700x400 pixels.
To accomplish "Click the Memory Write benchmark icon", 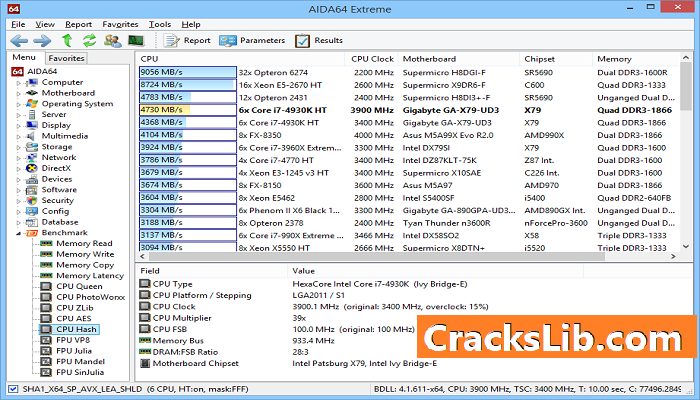I will [x=46, y=254].
